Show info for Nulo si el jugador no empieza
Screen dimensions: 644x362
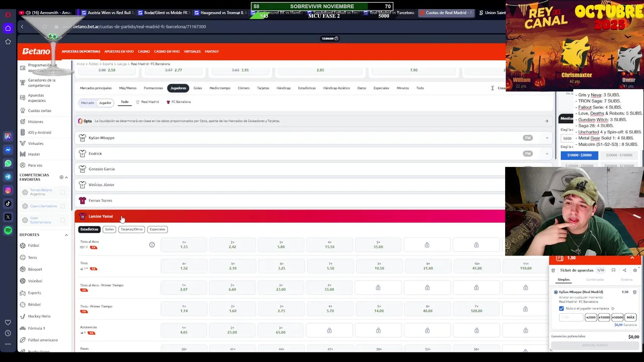[x=612, y=309]
